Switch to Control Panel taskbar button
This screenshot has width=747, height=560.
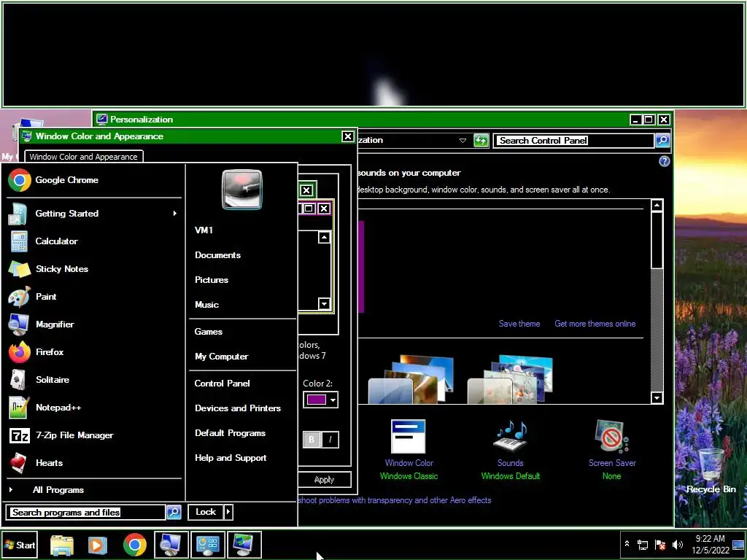[208, 545]
